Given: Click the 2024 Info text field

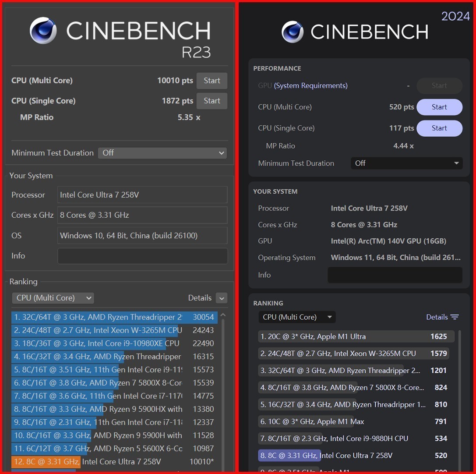Looking at the screenshot, I should (x=395, y=275).
